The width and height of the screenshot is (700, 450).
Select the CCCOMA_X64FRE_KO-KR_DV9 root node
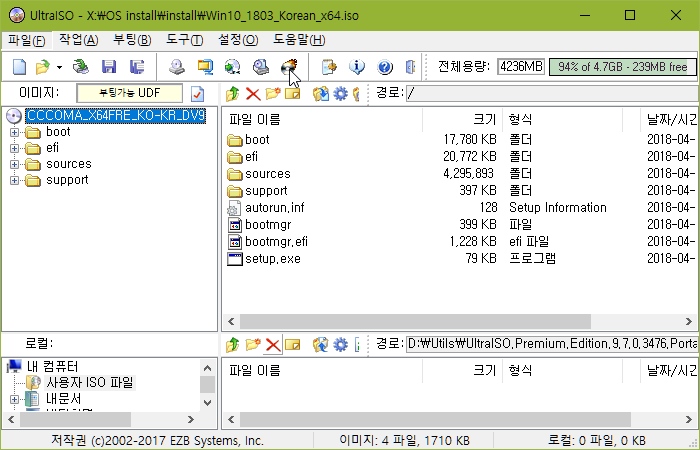pos(116,116)
